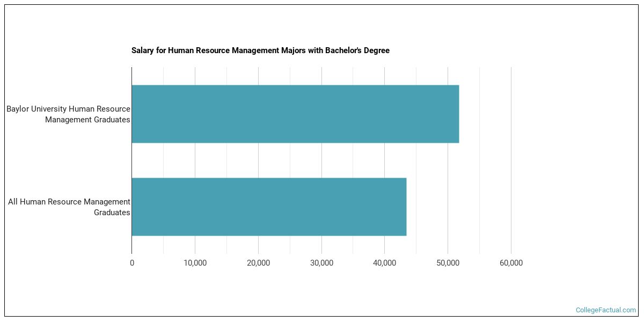Click the 20,000 axis tick label
Screen dimensions: 644x322
point(258,262)
